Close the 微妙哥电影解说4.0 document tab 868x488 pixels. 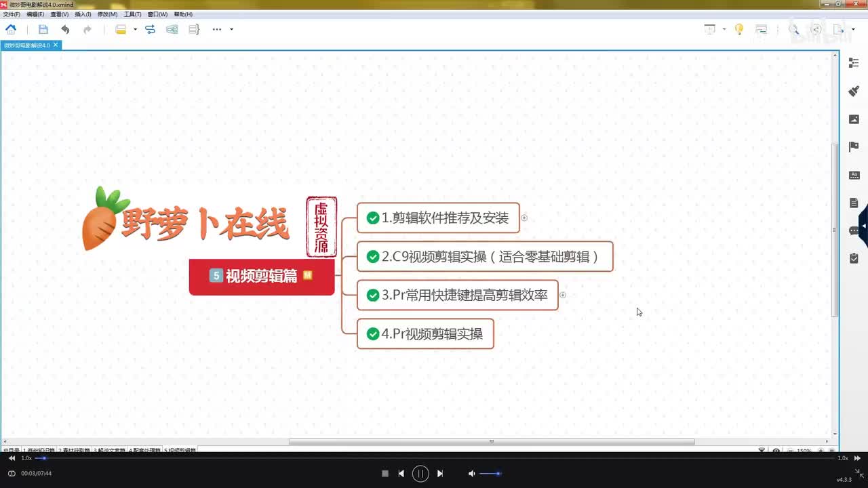click(56, 45)
